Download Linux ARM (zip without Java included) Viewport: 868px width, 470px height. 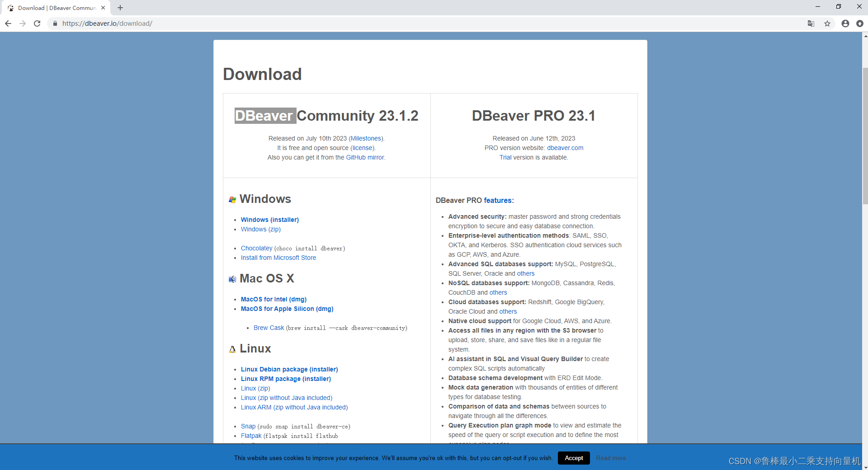(294, 407)
